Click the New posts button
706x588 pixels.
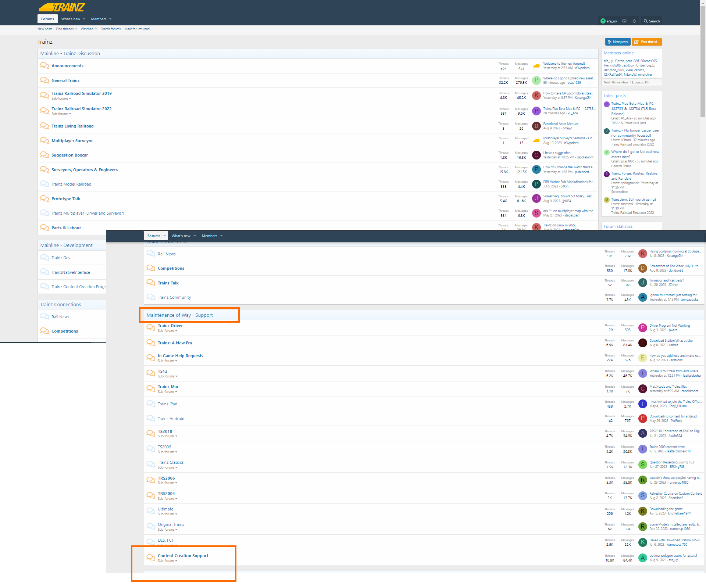point(618,42)
